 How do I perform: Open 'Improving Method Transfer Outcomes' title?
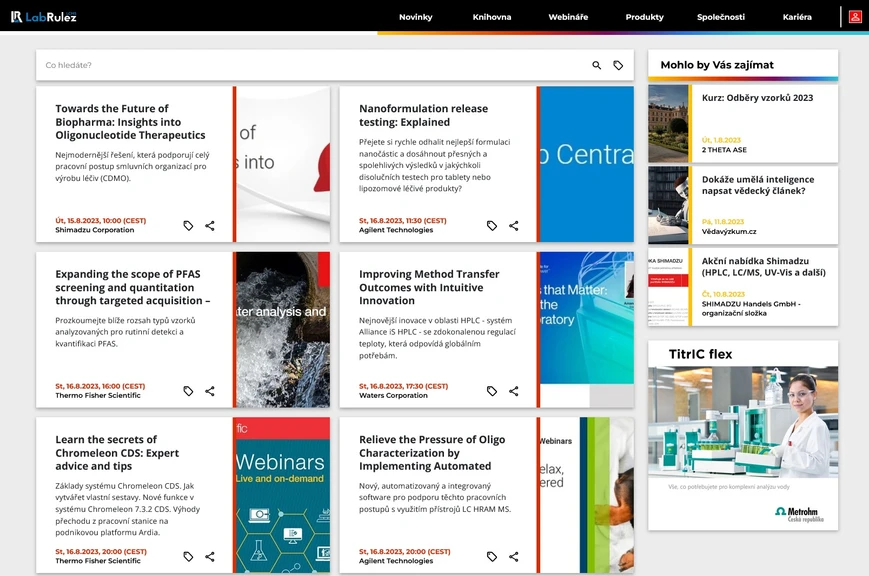pos(429,287)
